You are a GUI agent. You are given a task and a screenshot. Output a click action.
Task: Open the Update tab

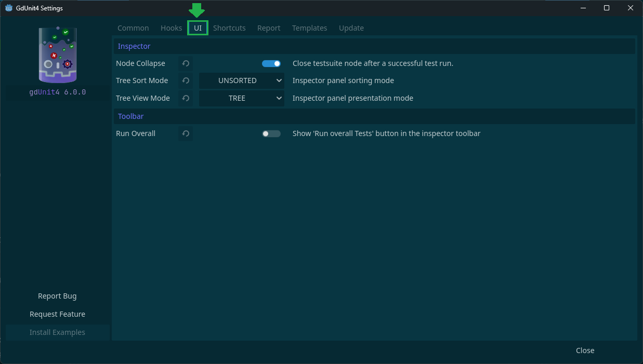(x=351, y=28)
